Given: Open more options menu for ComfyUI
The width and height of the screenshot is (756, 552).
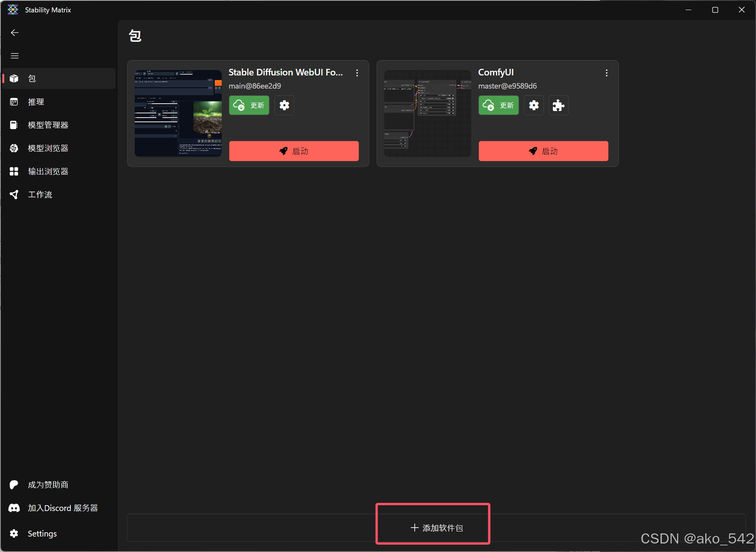Looking at the screenshot, I should pyautogui.click(x=607, y=73).
